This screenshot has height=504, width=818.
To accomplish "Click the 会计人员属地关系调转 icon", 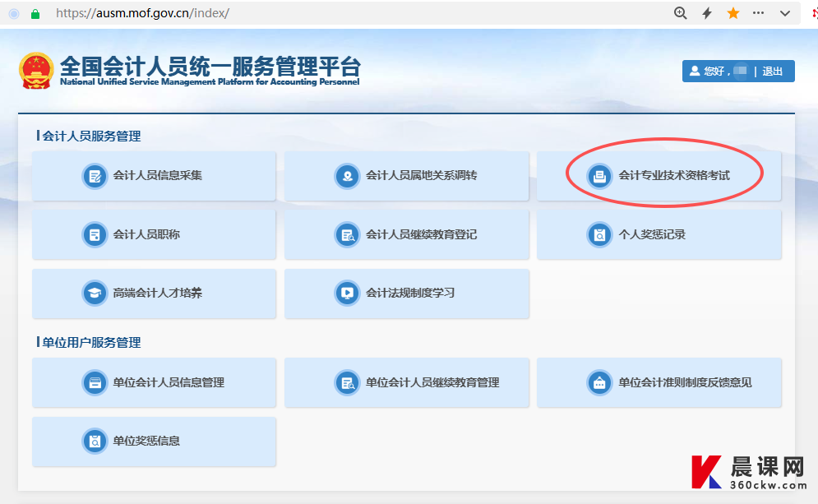I will pyautogui.click(x=347, y=176).
